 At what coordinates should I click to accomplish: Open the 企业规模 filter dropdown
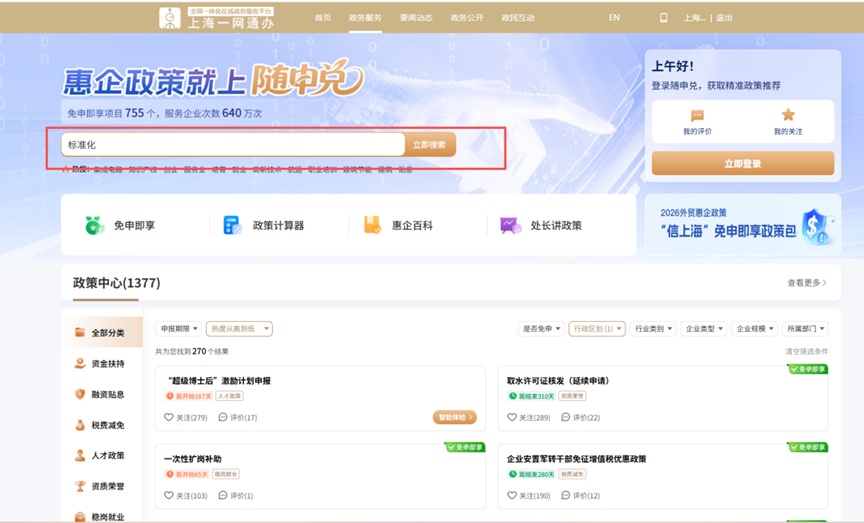click(754, 329)
